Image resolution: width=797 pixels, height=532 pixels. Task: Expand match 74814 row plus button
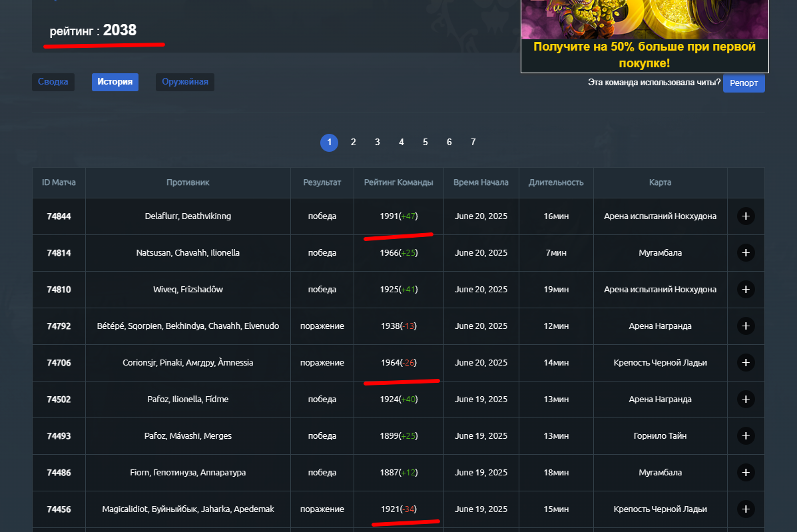(746, 252)
